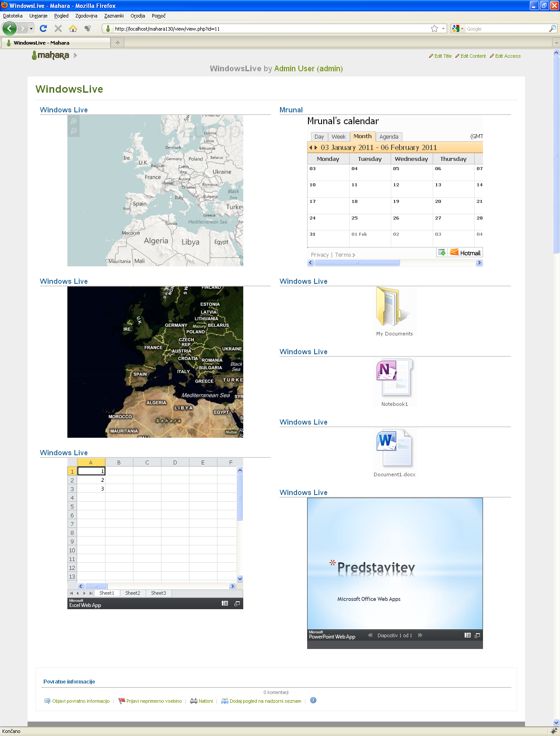Select the Sheet2 tab
The height and width of the screenshot is (736, 560).
pos(133,593)
